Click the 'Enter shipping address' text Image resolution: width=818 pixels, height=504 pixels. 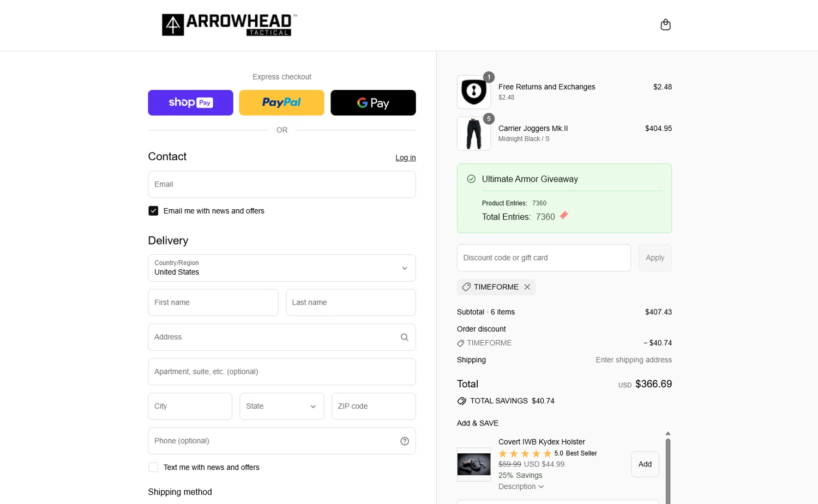tap(634, 360)
